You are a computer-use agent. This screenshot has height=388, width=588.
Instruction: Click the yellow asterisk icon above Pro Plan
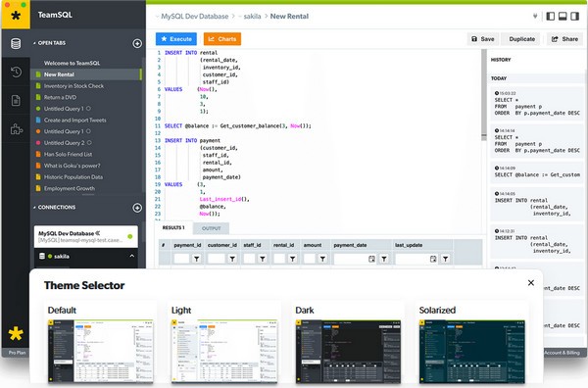coord(16,333)
